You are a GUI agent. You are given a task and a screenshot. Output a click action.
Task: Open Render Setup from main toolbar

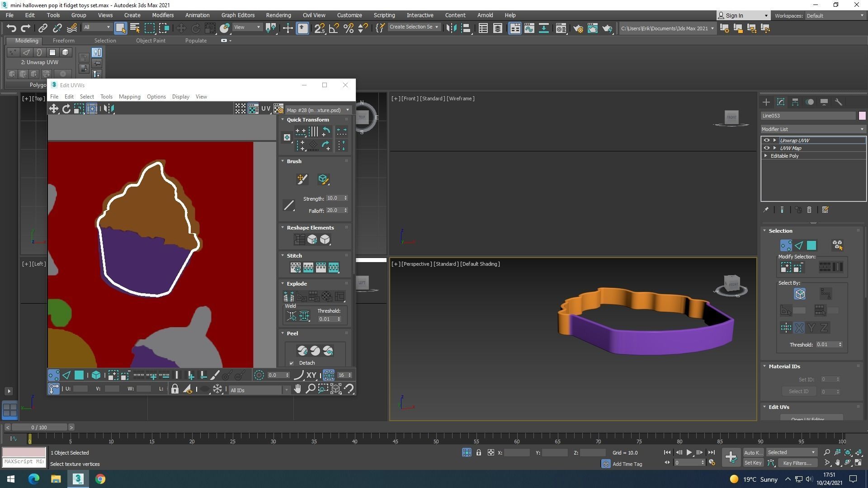click(x=578, y=28)
